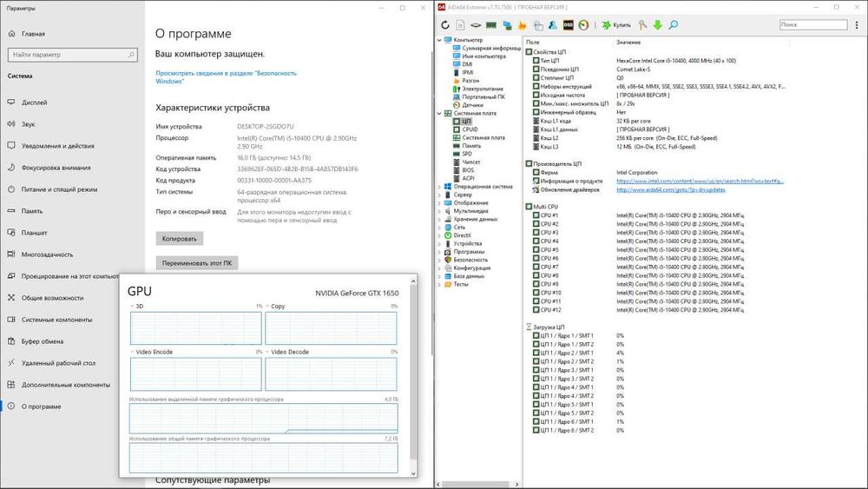The image size is (868, 489).
Task: Click the blue monitors icon in AIDA64 toolbar
Action: coord(507,25)
